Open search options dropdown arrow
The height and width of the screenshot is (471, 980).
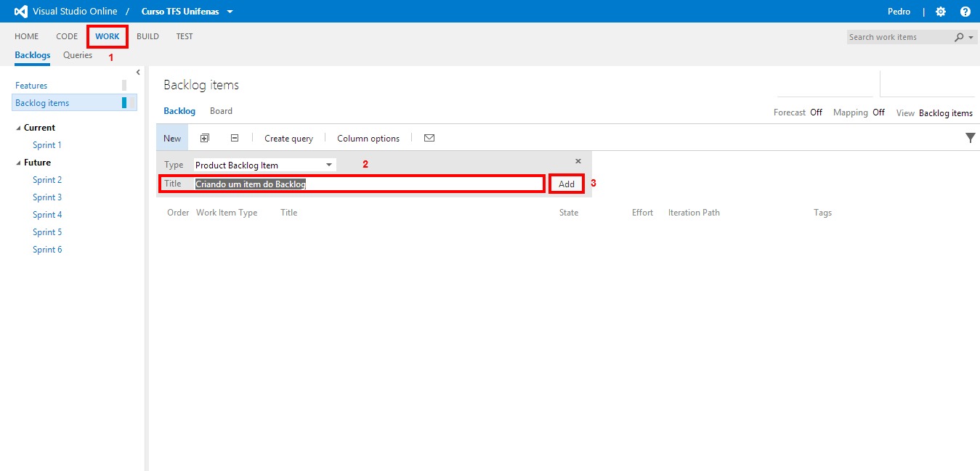click(x=971, y=37)
